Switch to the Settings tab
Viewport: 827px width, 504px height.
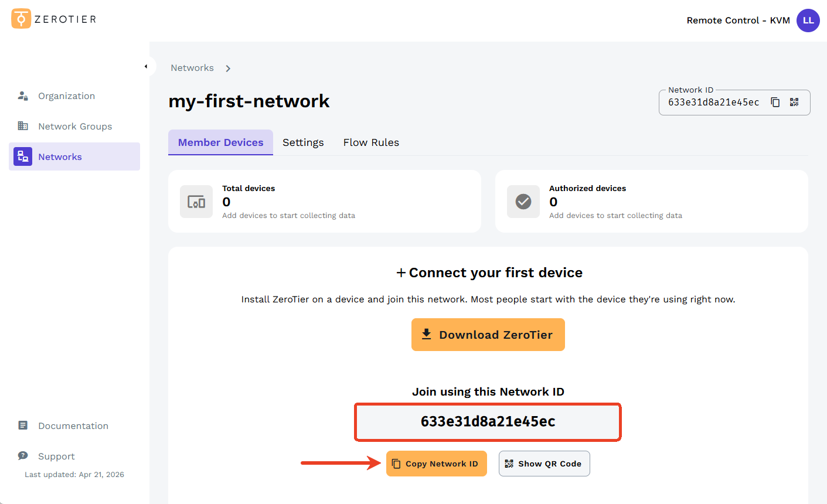(303, 142)
